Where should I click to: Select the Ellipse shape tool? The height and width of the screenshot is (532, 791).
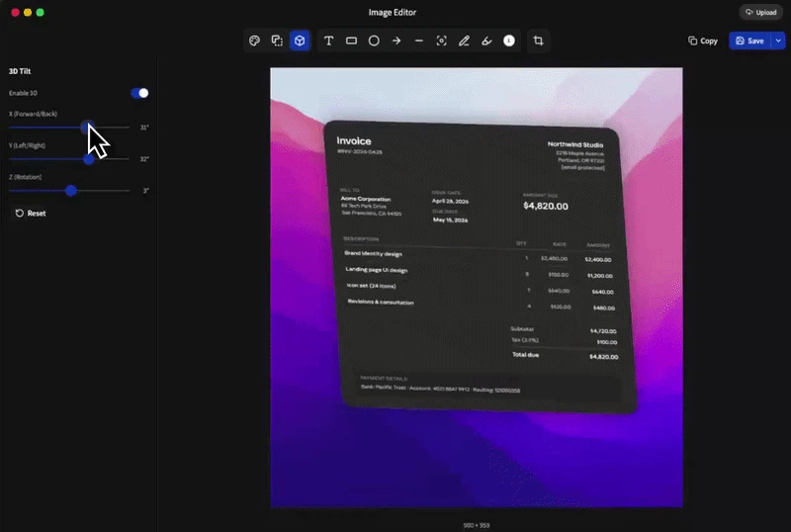[374, 41]
